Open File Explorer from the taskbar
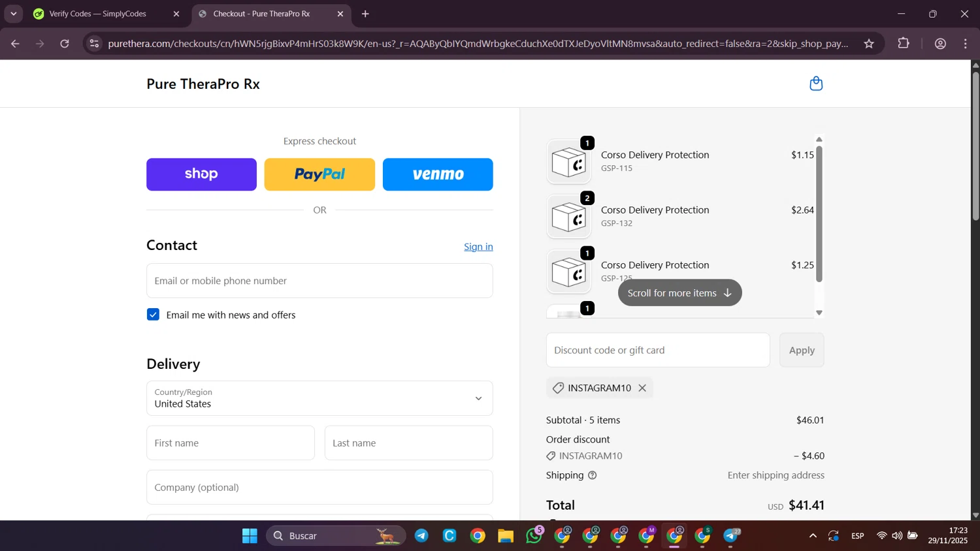 pos(506,536)
